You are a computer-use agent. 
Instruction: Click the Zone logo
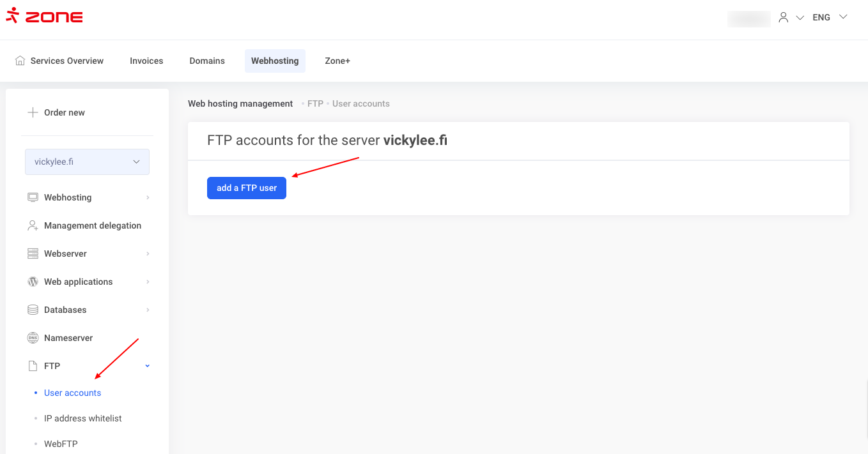coord(44,16)
